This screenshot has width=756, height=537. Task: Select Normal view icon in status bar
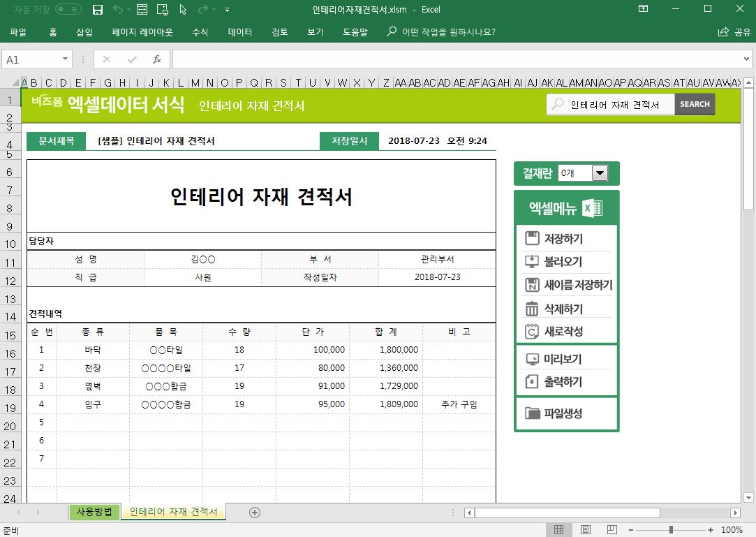(559, 530)
